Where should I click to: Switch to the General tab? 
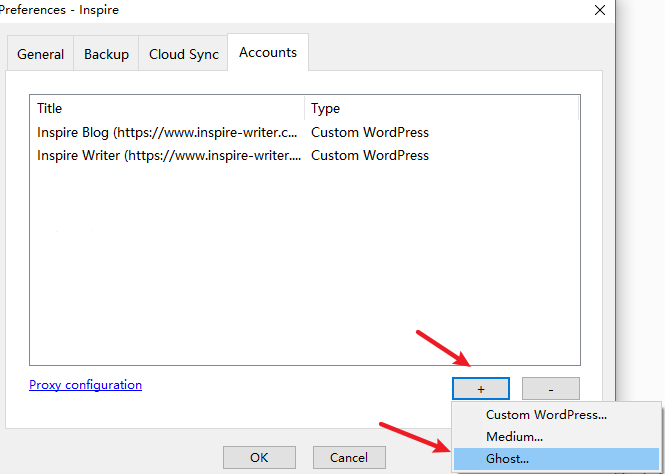40,54
